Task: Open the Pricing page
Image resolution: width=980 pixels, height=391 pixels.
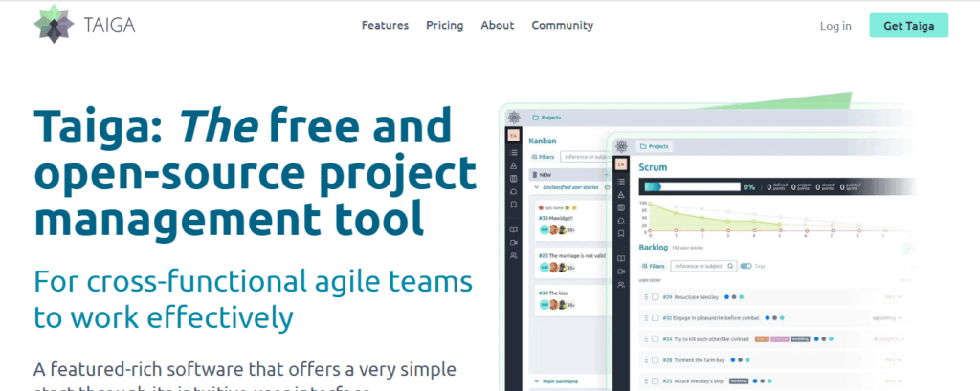Action: [445, 26]
